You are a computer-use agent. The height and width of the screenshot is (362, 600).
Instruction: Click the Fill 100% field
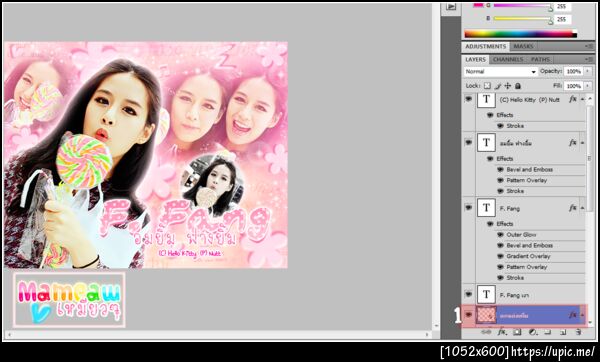click(574, 86)
